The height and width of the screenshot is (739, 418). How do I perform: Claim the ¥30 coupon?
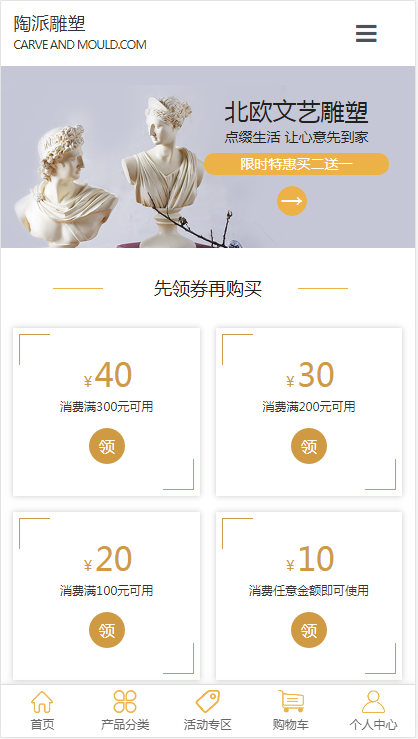[x=309, y=446]
